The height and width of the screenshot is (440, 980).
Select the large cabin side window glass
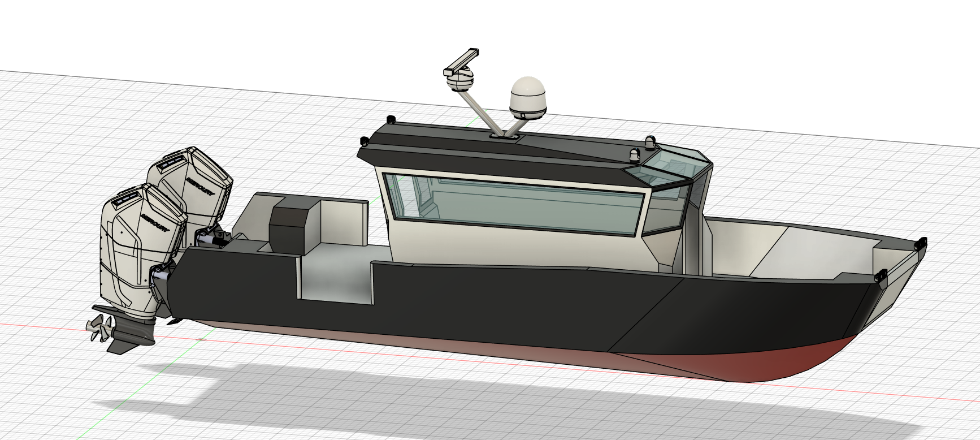(x=514, y=204)
